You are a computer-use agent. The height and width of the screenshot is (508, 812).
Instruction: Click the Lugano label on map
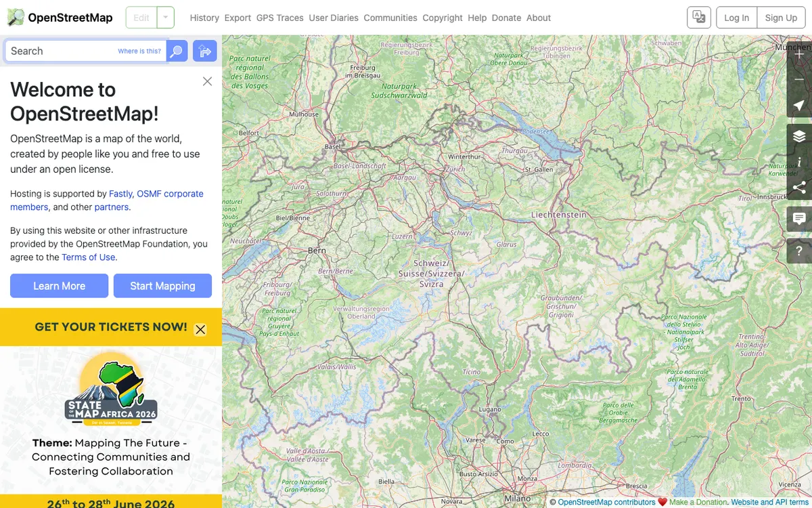[490, 410]
